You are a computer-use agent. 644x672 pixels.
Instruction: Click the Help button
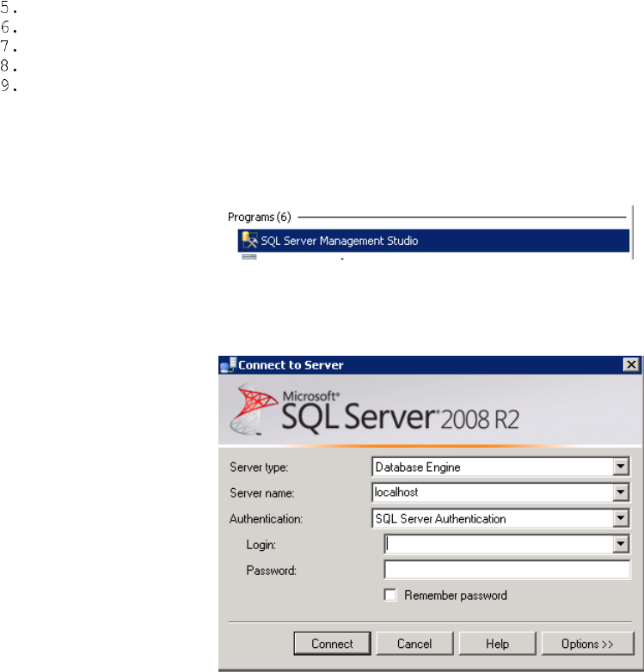point(497,644)
